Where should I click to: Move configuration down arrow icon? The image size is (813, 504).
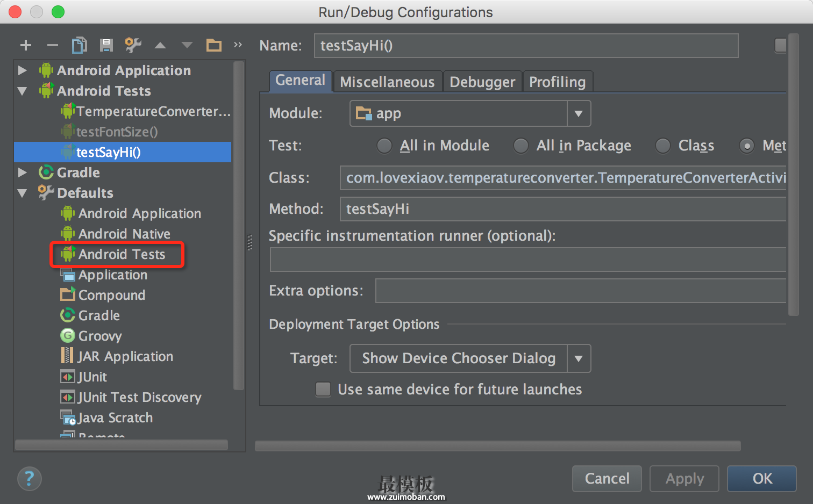pos(187,46)
